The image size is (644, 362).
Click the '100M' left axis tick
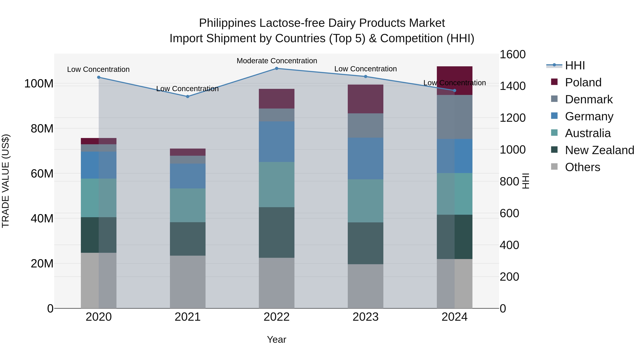click(x=39, y=83)
